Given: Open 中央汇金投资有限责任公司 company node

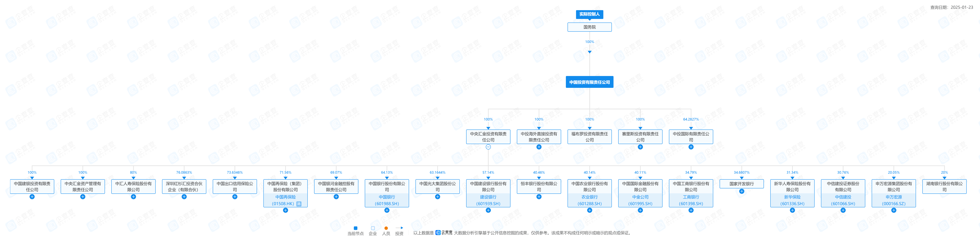Looking at the screenshot, I should (488, 137).
